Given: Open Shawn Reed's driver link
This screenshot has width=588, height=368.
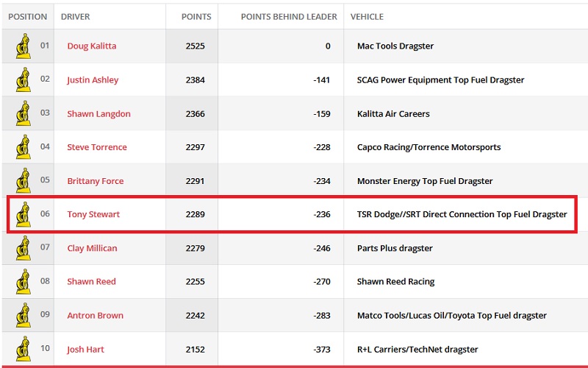Looking at the screenshot, I should [x=91, y=282].
